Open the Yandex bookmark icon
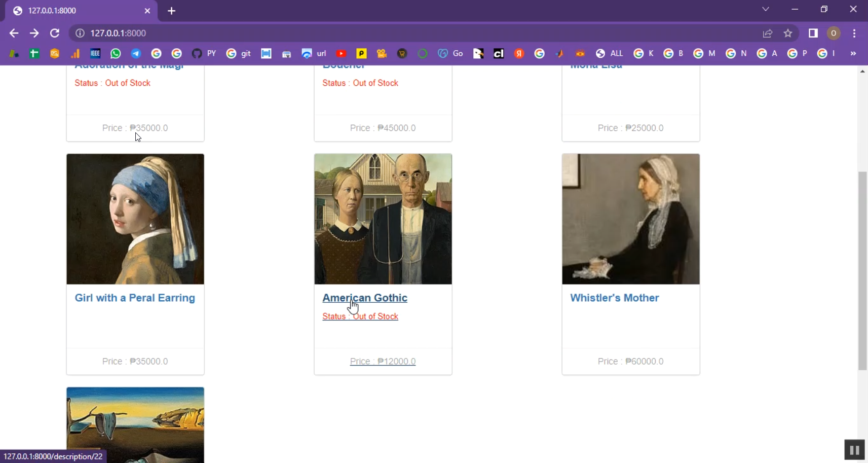The width and height of the screenshot is (868, 463). click(519, 53)
